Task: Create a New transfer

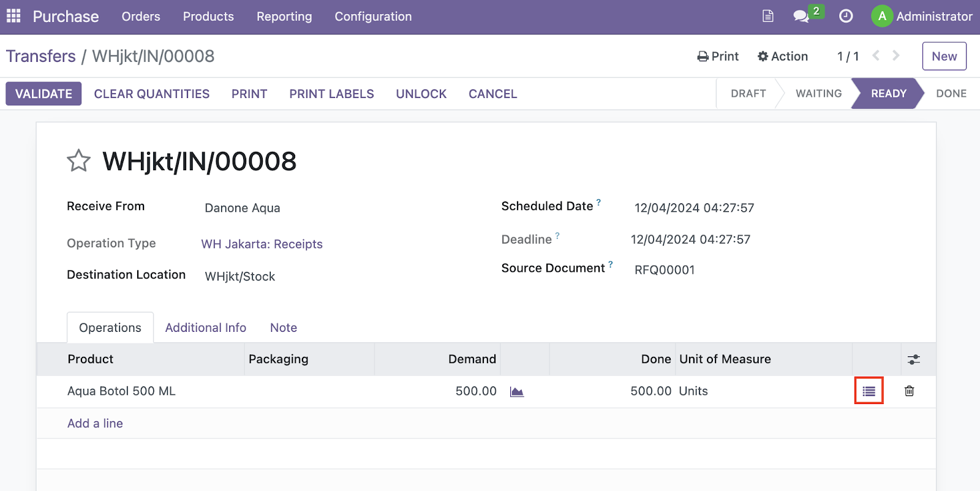Action: click(x=944, y=56)
